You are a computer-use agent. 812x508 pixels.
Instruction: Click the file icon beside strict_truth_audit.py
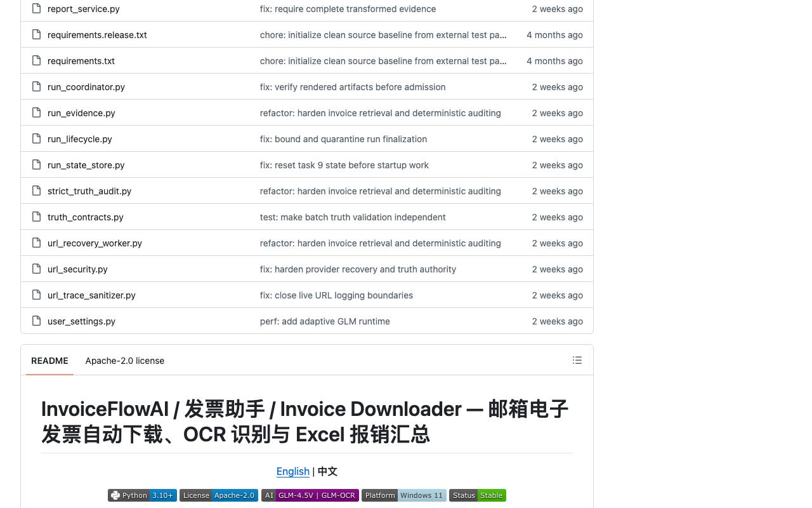[x=36, y=191]
